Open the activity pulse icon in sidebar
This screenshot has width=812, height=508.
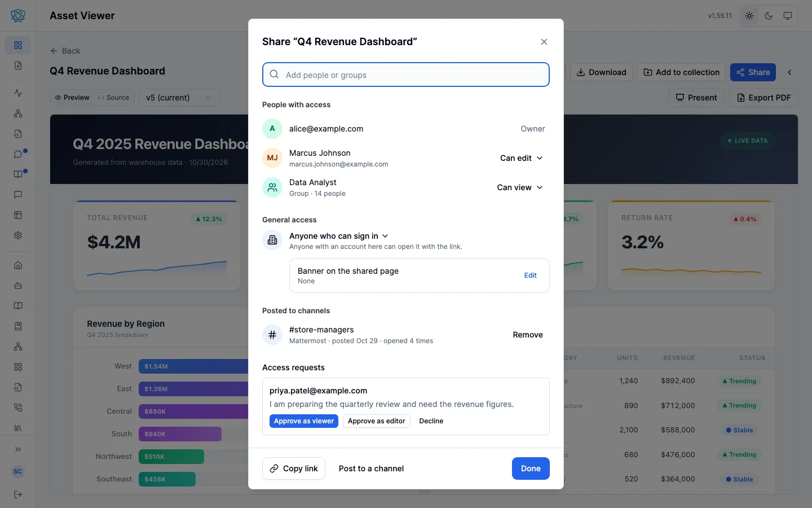point(18,93)
